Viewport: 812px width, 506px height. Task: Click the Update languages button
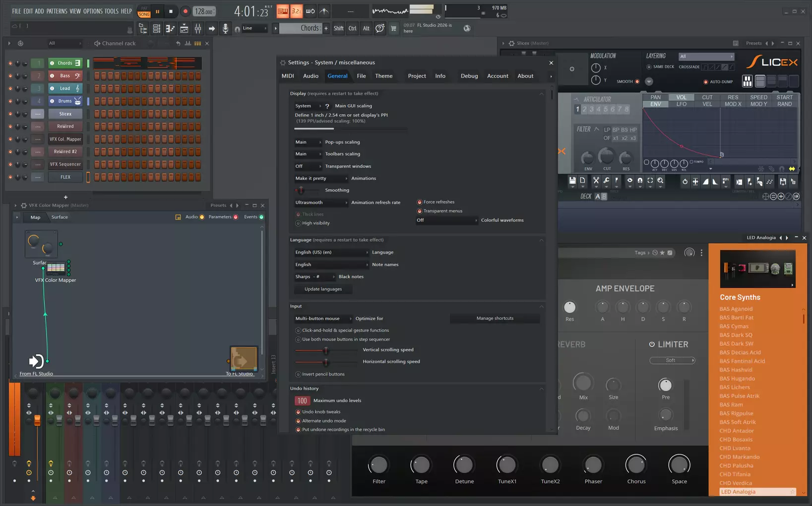(323, 289)
